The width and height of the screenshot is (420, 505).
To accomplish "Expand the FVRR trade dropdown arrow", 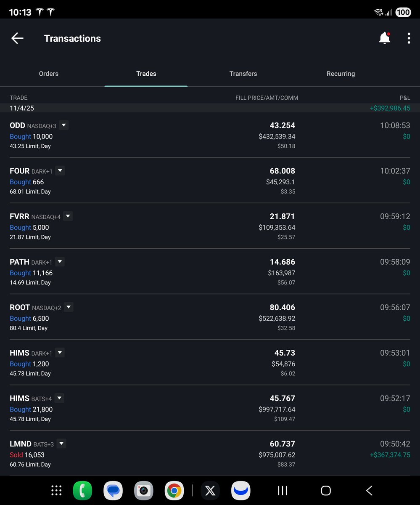I will pos(68,216).
